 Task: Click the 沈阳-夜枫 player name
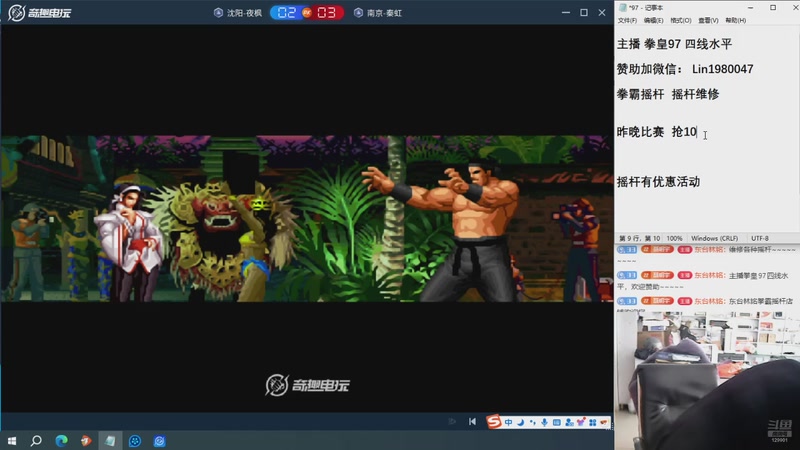click(x=244, y=13)
